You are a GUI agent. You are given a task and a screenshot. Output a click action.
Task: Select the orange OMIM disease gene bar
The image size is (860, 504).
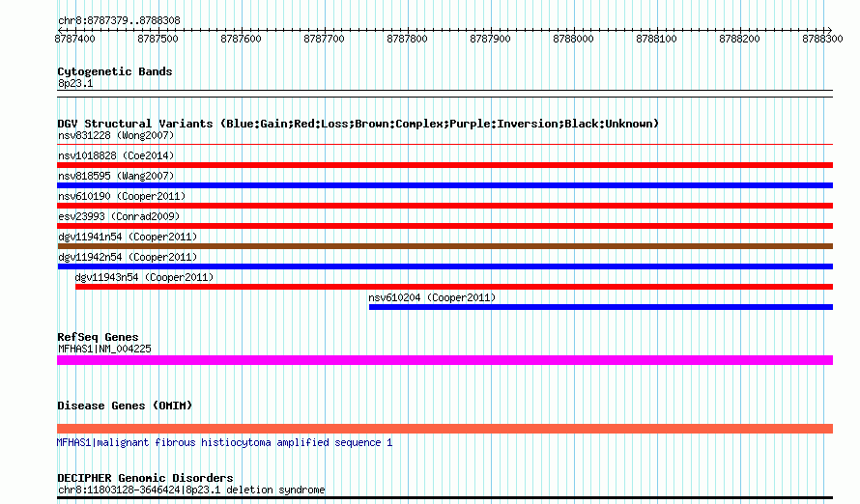[444, 429]
